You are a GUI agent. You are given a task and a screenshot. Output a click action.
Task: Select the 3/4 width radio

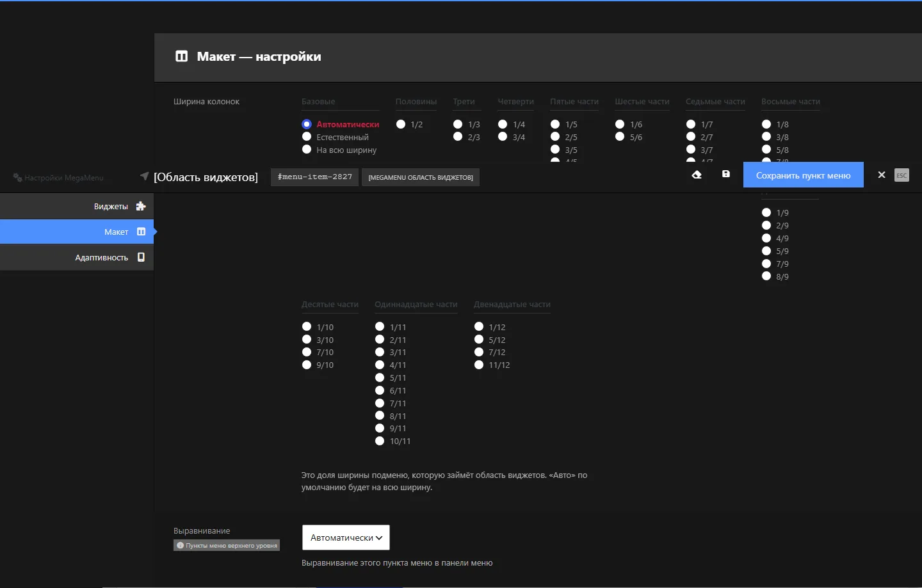(x=503, y=136)
